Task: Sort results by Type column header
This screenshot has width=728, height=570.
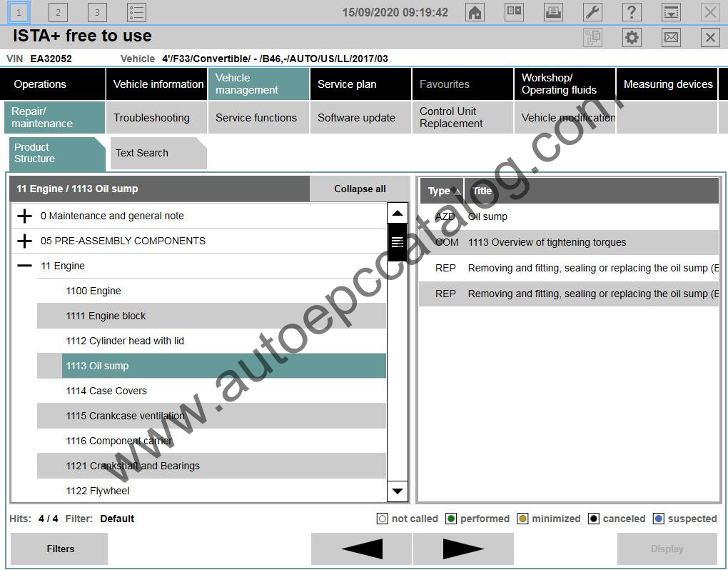Action: coord(440,191)
